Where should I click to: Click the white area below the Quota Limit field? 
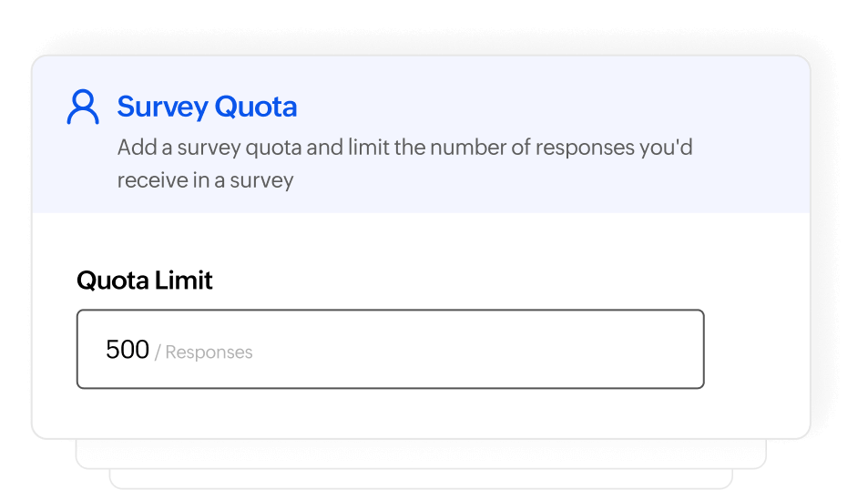click(x=390, y=413)
